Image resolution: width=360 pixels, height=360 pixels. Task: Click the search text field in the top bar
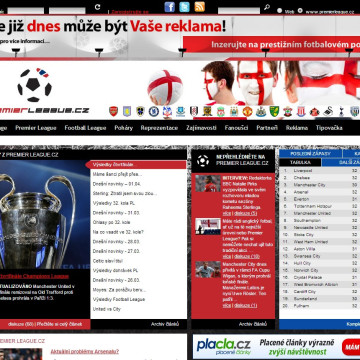click(239, 11)
